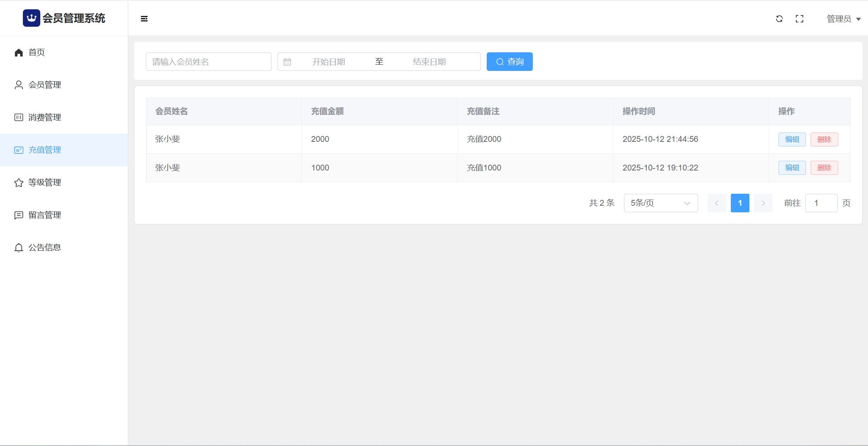The width and height of the screenshot is (868, 446).
Task: Click the crown logo icon
Action: (31, 18)
